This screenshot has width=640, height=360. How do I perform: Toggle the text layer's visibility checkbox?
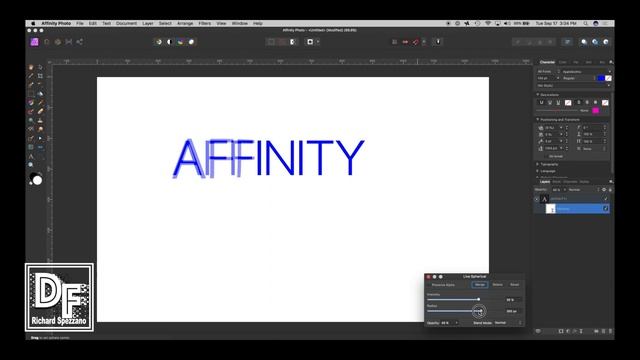coord(605,199)
